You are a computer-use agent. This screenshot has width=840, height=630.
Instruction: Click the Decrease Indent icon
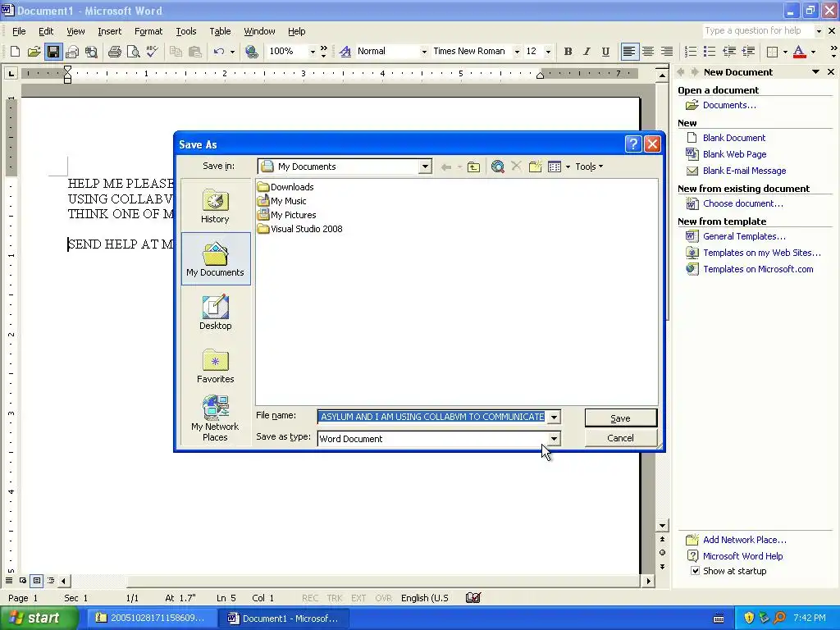[x=728, y=52]
